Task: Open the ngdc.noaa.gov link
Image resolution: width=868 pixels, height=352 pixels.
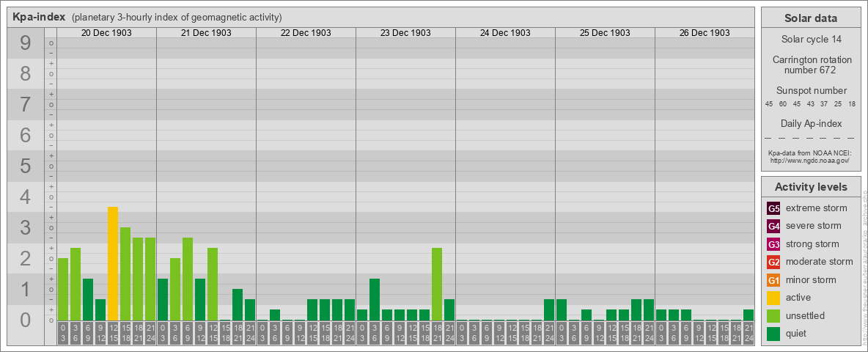Action: pyautogui.click(x=810, y=160)
